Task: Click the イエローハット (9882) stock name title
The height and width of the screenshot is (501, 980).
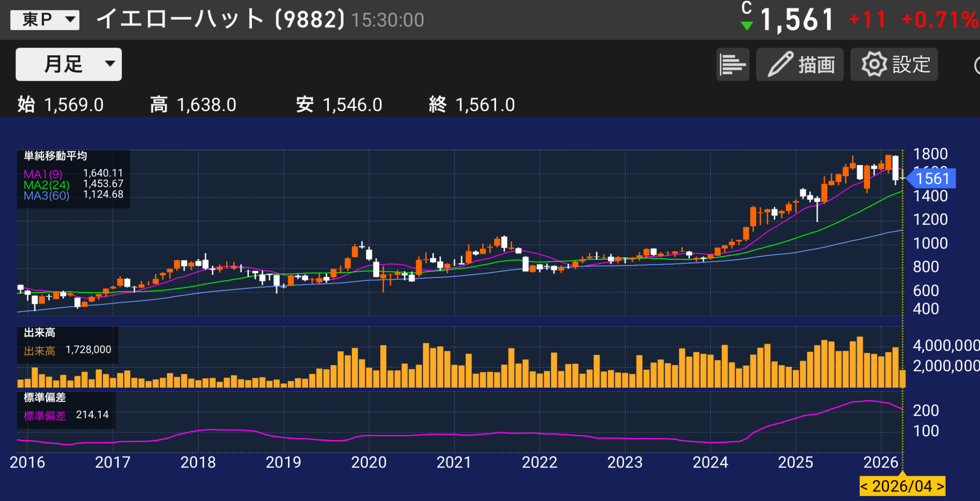Action: 220,20
